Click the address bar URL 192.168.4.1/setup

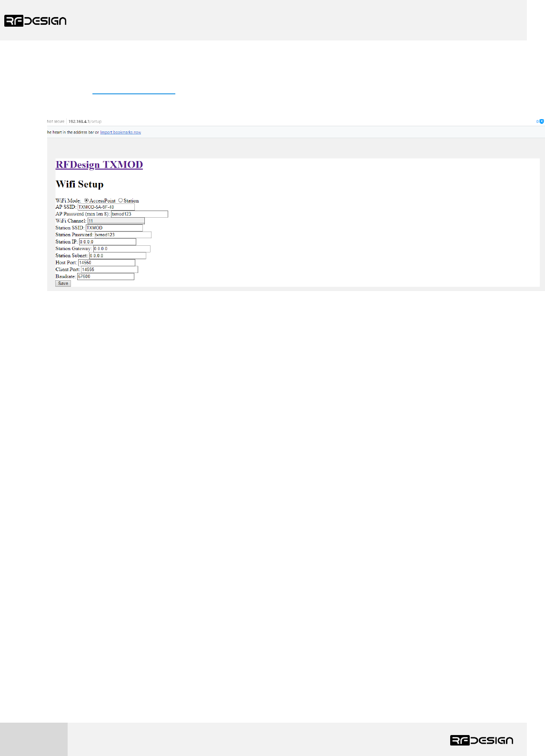click(85, 121)
